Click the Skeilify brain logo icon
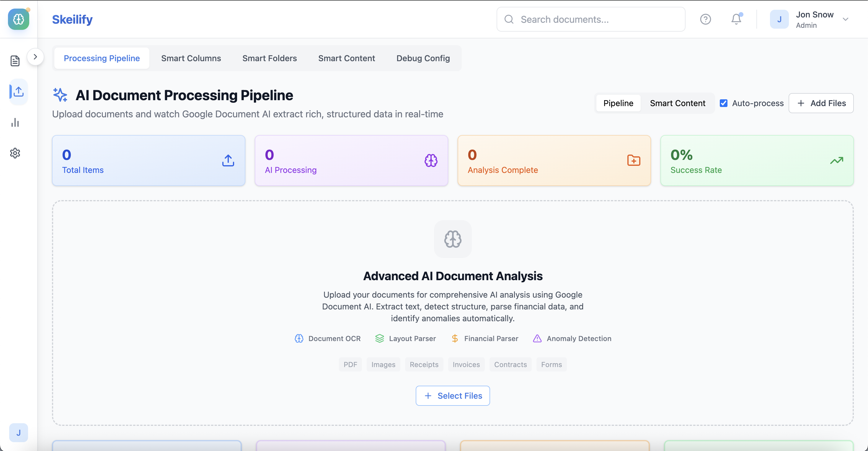 pos(19,19)
